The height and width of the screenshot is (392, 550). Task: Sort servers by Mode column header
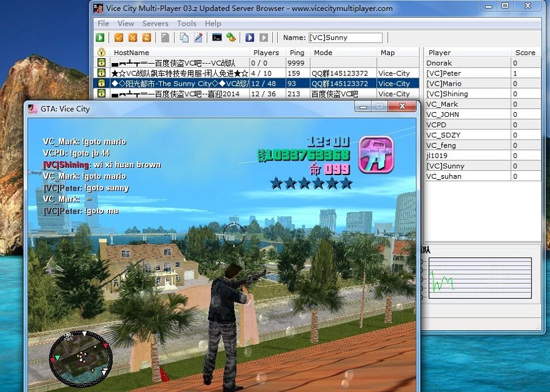coord(343,53)
